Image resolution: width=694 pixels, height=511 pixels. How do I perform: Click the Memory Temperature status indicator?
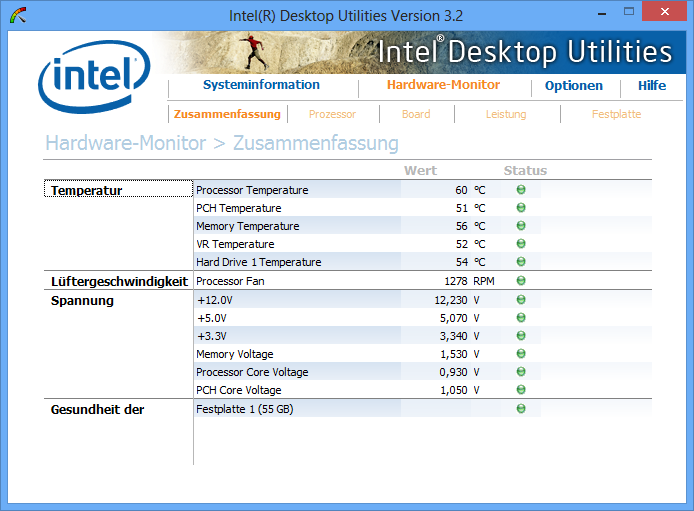click(x=521, y=226)
